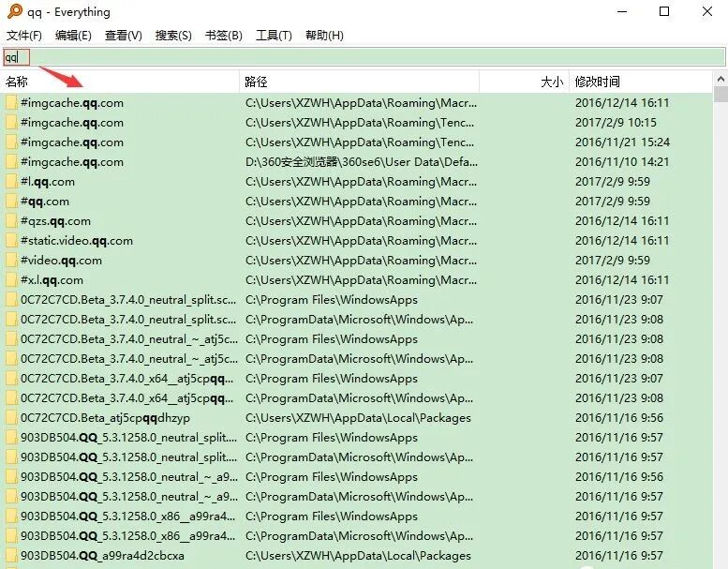Select the #static.video.qq.com result name

tap(77, 241)
